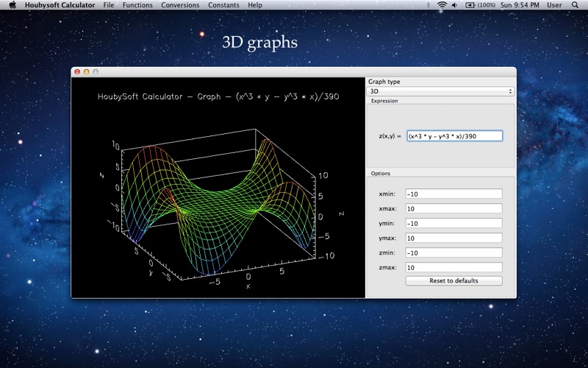This screenshot has height=368, width=588.
Task: Minimize the graph window with yellow button
Action: (x=86, y=71)
